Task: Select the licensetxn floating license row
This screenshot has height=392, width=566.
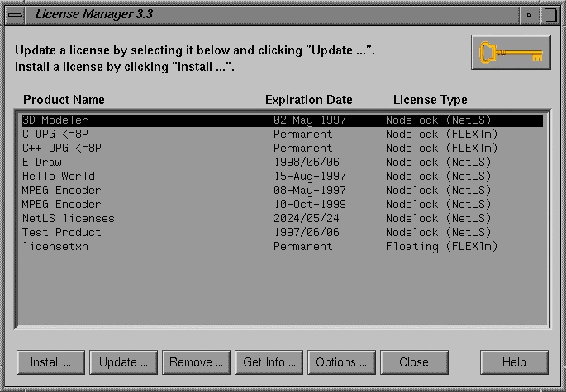Action: pos(283,247)
